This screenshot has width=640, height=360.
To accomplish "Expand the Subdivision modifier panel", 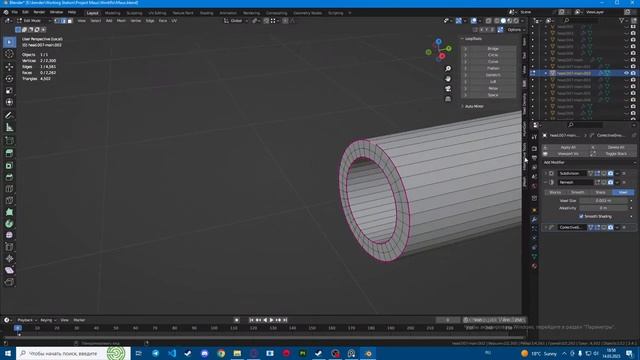I will [546, 173].
